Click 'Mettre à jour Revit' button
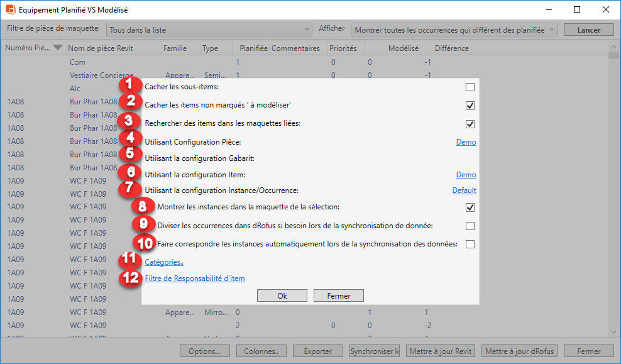This screenshot has width=621, height=364. coord(440,351)
